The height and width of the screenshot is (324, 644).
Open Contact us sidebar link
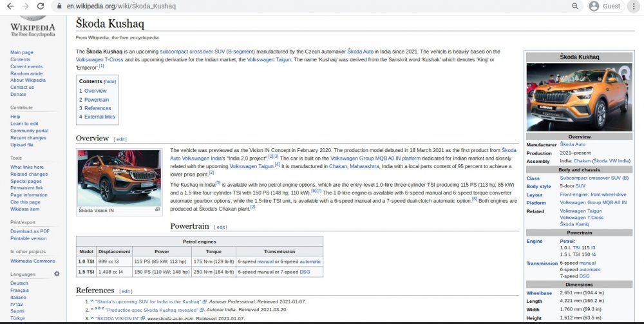22,88
